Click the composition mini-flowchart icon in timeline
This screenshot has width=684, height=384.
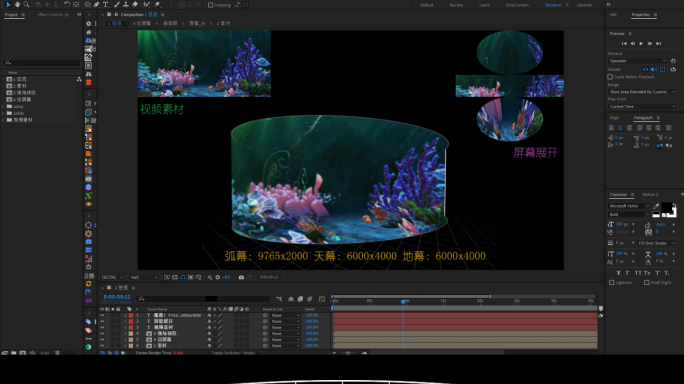(x=279, y=299)
